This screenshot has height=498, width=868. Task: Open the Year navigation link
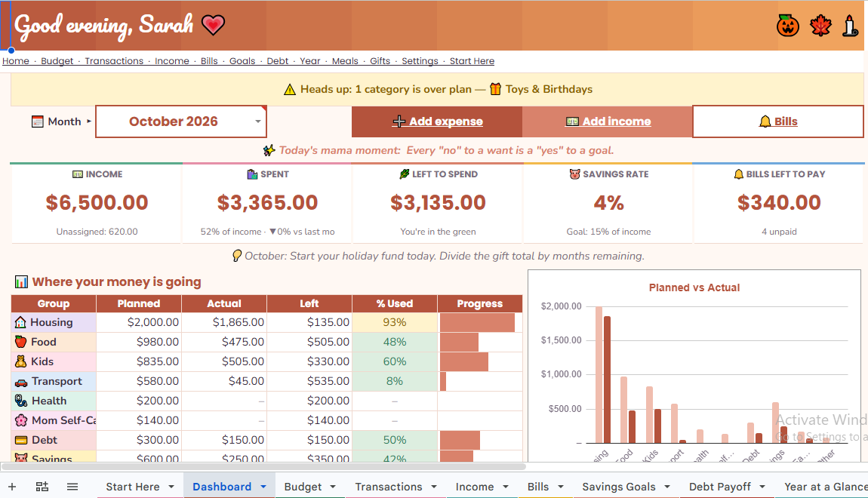(x=310, y=61)
